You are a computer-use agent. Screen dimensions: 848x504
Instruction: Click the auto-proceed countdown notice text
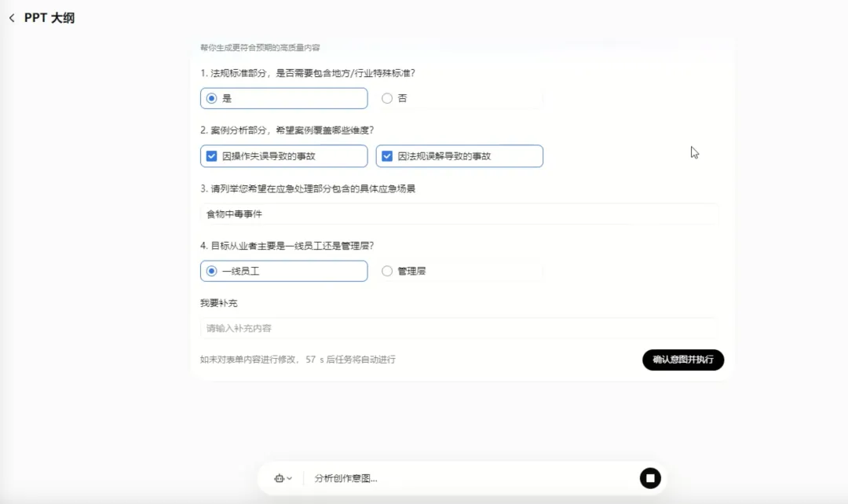[x=298, y=360]
